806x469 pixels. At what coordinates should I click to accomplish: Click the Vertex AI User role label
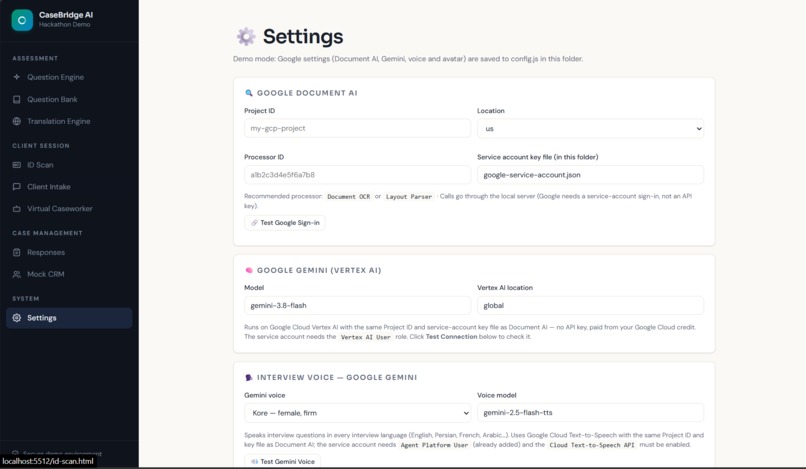point(365,337)
